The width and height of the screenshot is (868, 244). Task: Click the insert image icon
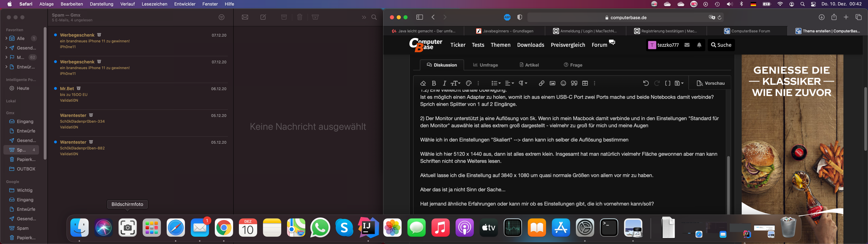(x=552, y=83)
